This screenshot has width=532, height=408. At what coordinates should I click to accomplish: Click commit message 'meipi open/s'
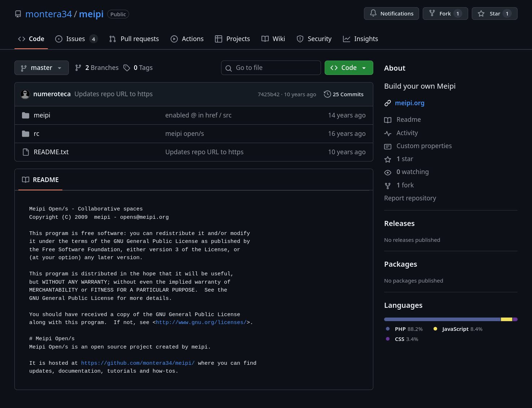click(x=185, y=134)
